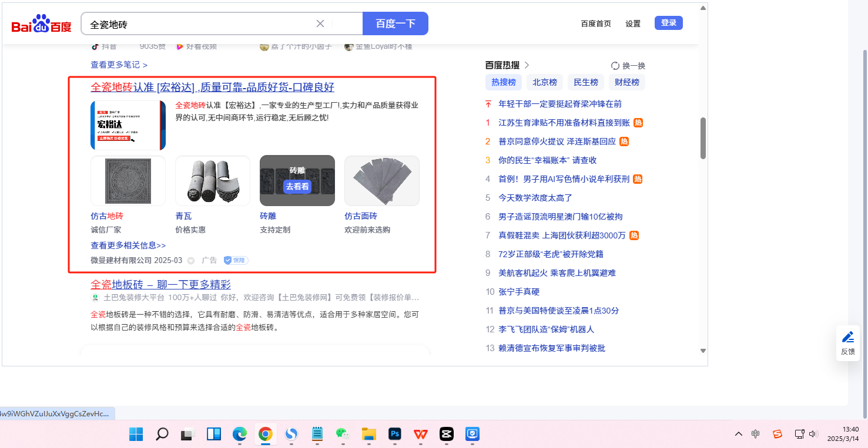Open hot topic 张宁手真硬
868x448 pixels.
(519, 292)
